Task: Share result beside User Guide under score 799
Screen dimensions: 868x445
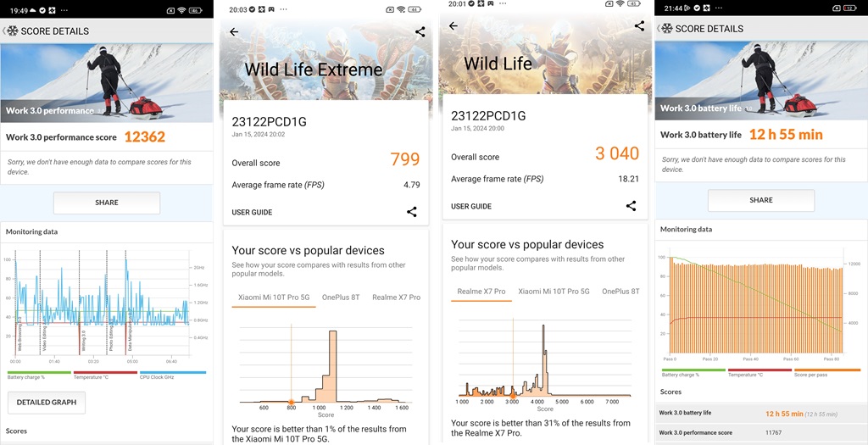Action: (x=412, y=211)
